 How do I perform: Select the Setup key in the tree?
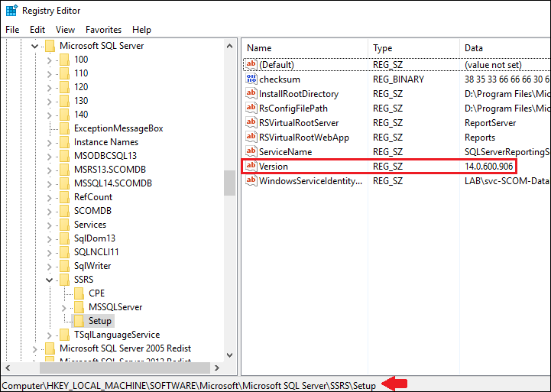coord(100,321)
